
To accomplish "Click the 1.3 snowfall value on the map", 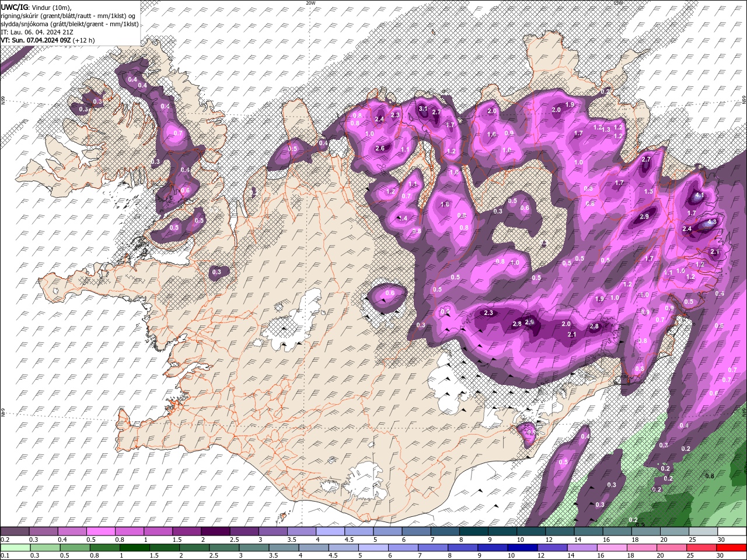I will [606, 129].
